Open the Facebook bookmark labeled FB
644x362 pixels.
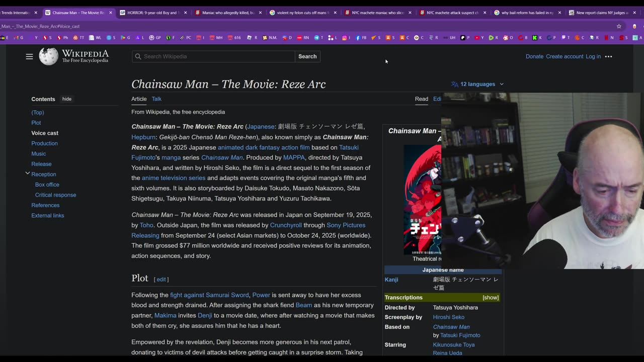point(361,38)
